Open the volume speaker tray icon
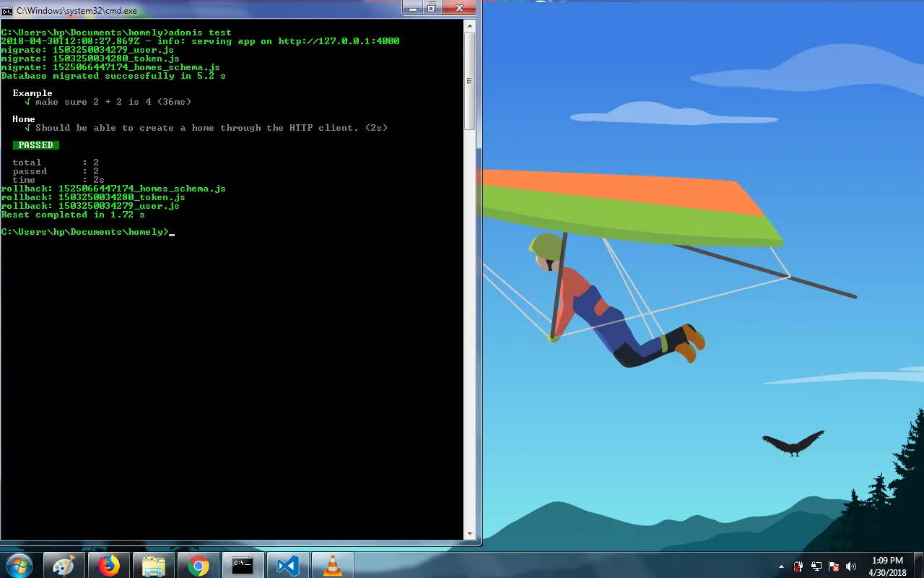Image resolution: width=924 pixels, height=578 pixels. [x=851, y=566]
